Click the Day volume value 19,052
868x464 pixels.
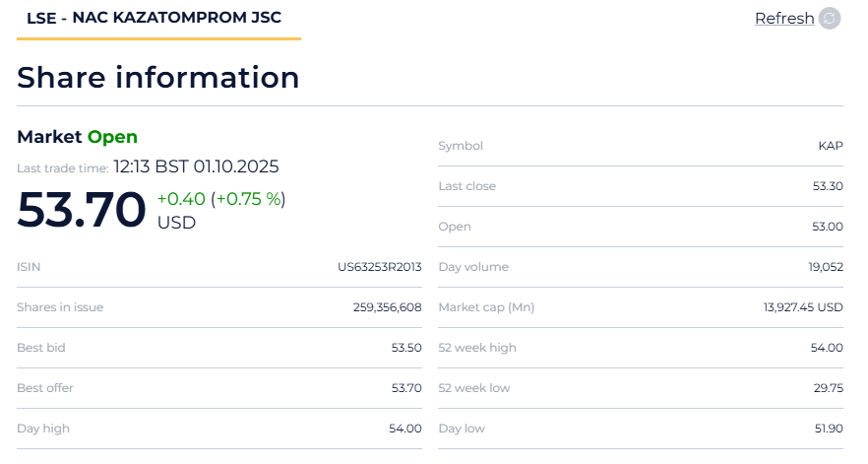(x=826, y=267)
